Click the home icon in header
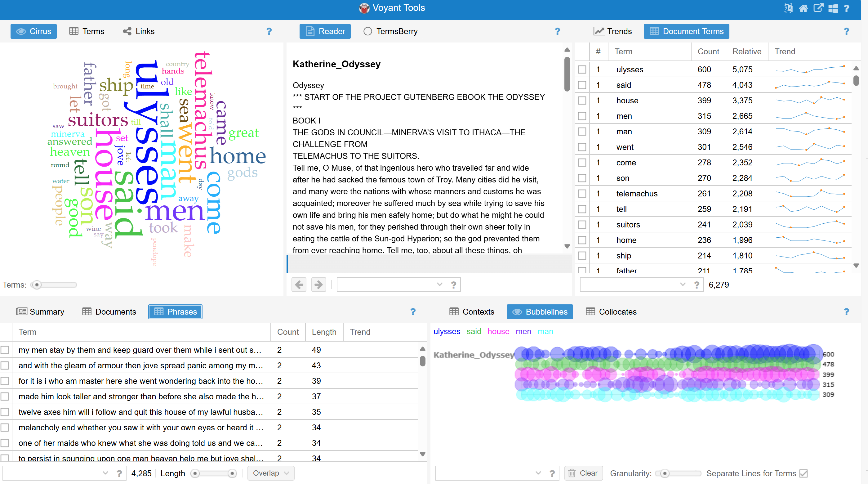This screenshot has height=484, width=868. point(803,8)
